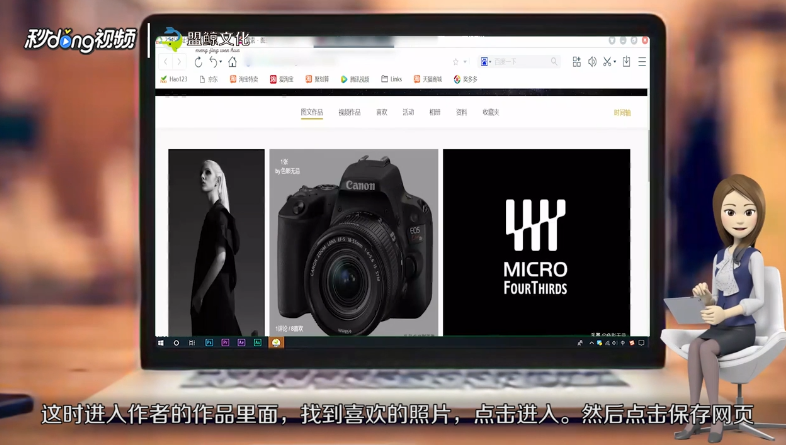Viewport: 786px width, 445px height.
Task: Open Cortana search circle in taskbar
Action: click(176, 343)
